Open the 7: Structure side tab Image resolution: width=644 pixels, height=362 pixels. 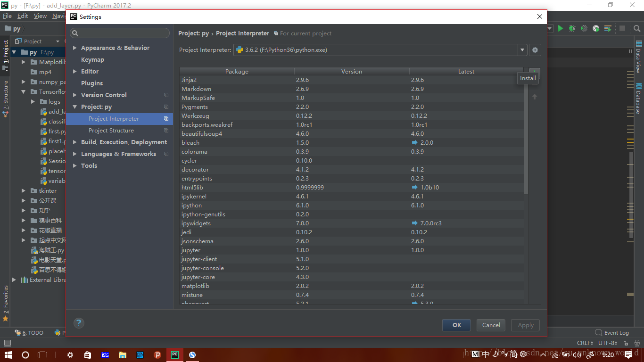(6, 98)
